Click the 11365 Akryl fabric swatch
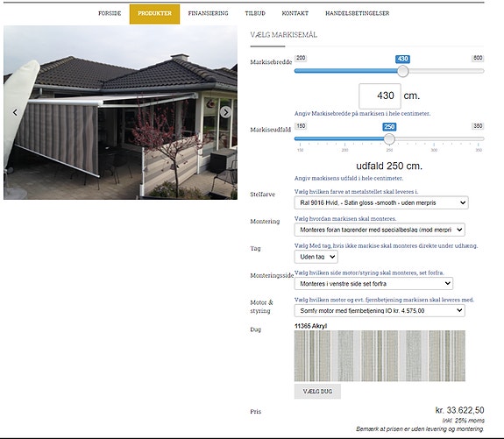This screenshot has width=504, height=439. tap(380, 356)
